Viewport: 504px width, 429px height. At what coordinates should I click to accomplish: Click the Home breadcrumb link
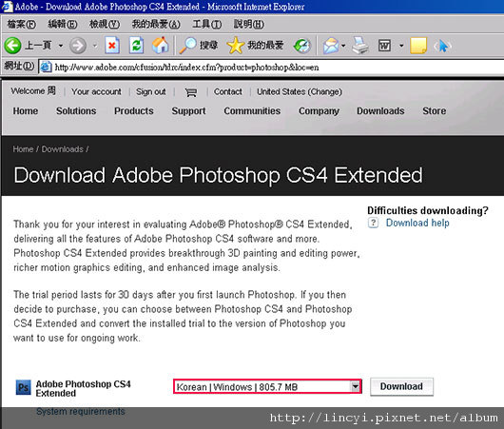23,149
